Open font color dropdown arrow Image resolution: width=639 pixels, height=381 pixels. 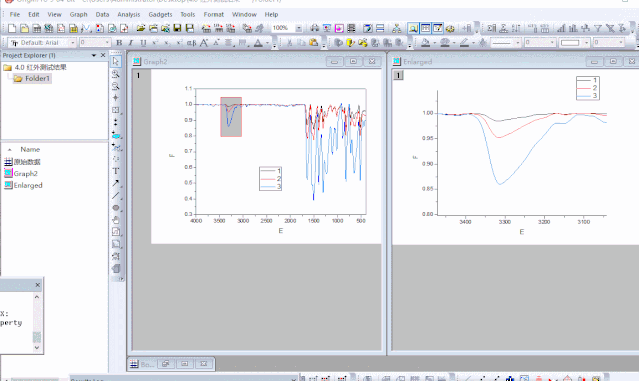[267, 42]
